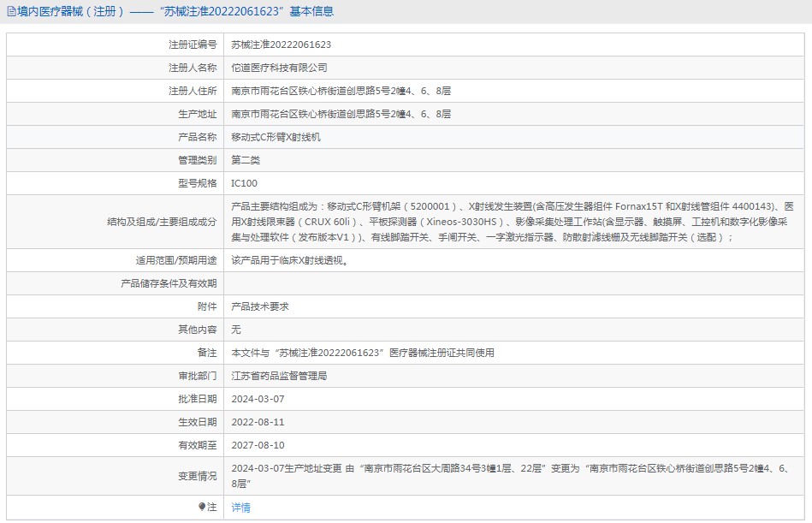812x523 pixels.
Task: Click the 第二类 category value
Action: 246,160
